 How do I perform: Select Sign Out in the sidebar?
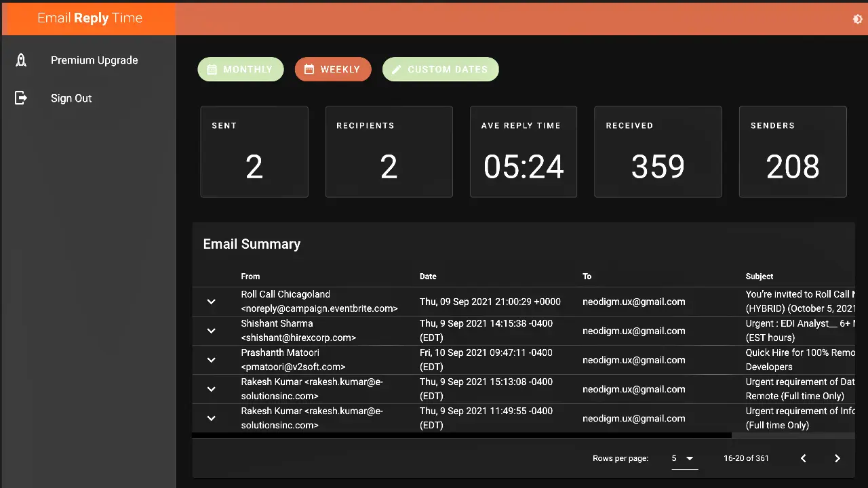(x=71, y=98)
